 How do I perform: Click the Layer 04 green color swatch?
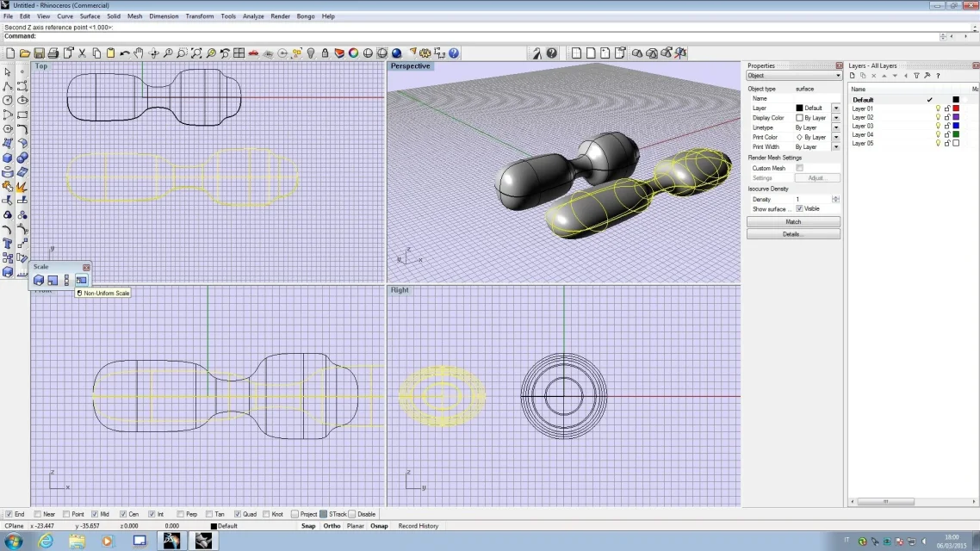point(956,135)
